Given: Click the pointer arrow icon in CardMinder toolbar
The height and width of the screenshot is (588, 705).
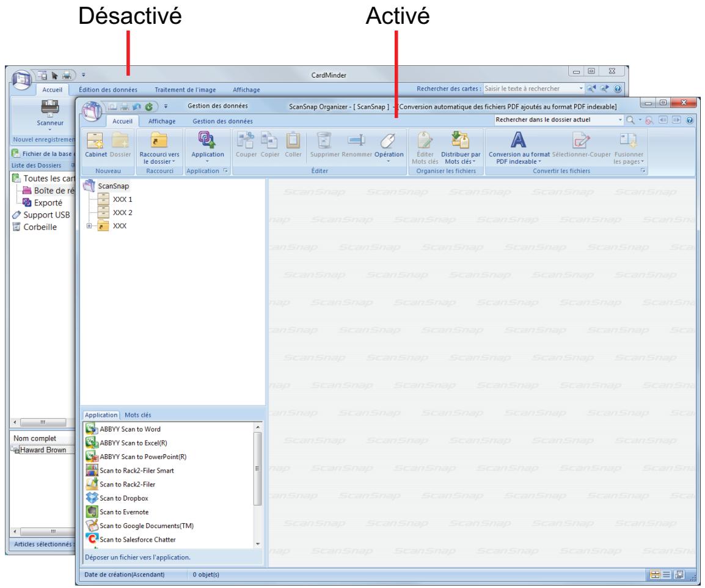Looking at the screenshot, I should coord(55,75).
